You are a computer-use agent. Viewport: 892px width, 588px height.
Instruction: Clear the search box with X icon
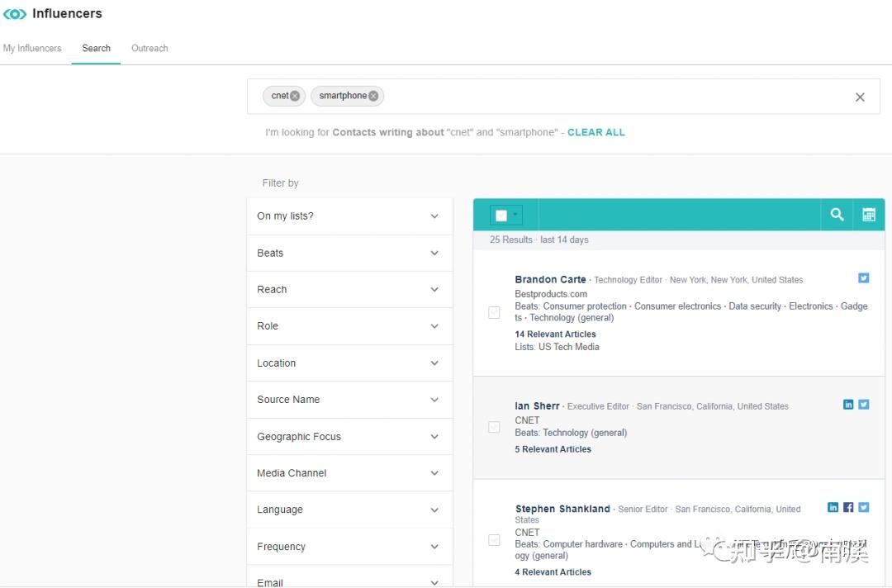pos(860,97)
